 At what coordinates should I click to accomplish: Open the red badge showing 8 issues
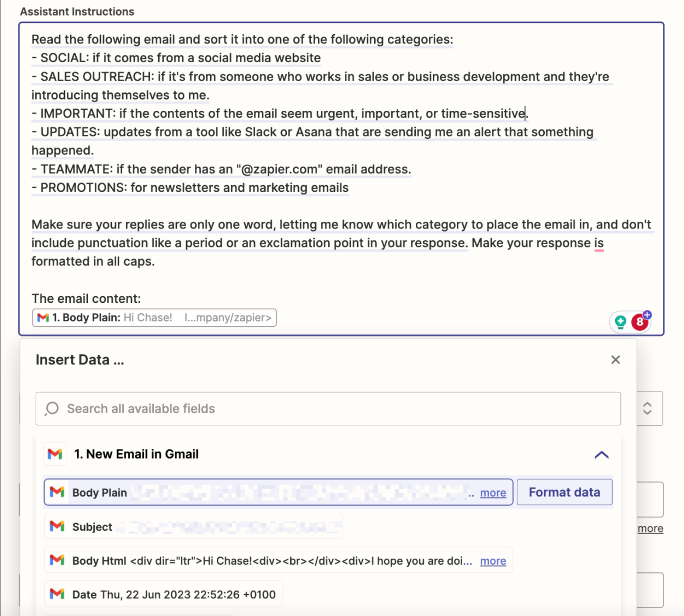pos(640,322)
